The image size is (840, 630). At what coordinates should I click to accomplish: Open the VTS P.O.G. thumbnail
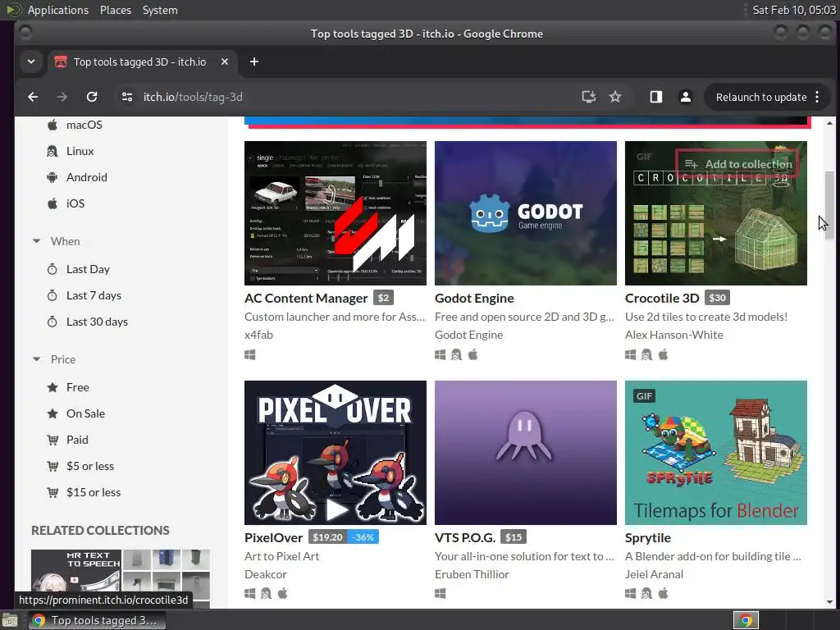(x=526, y=453)
